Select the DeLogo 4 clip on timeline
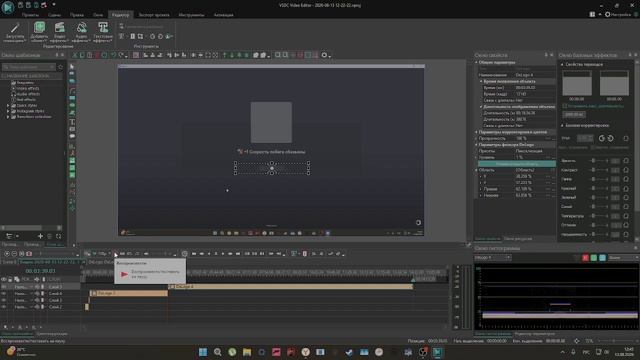Screen dimensions: 640x360 click(290, 287)
